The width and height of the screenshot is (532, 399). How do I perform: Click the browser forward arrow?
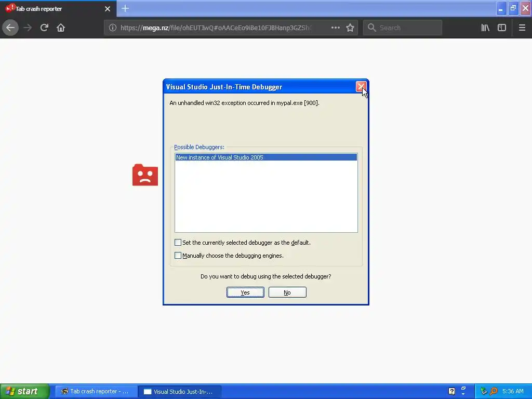pos(28,28)
